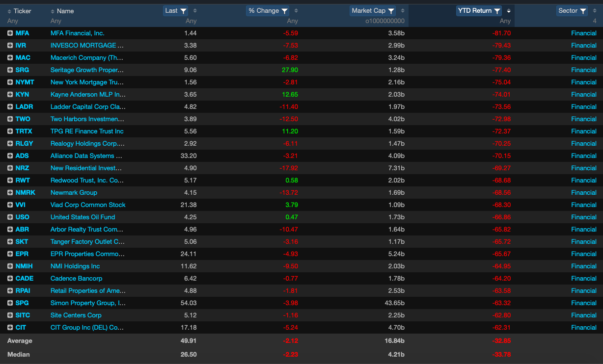Click the Market Cap filter value o1000000000
This screenshot has height=364, width=603.
[x=385, y=21]
